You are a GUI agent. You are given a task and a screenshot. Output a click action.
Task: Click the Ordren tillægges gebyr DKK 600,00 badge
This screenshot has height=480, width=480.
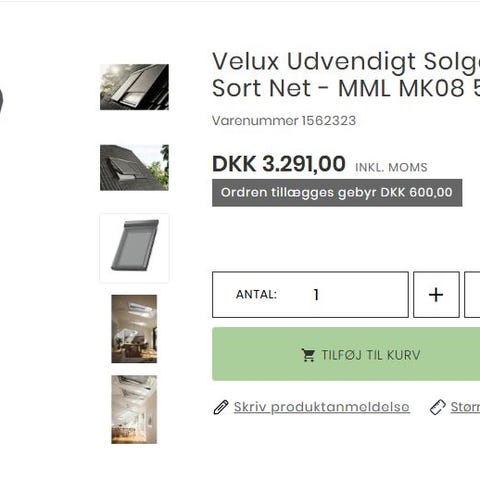tap(337, 193)
